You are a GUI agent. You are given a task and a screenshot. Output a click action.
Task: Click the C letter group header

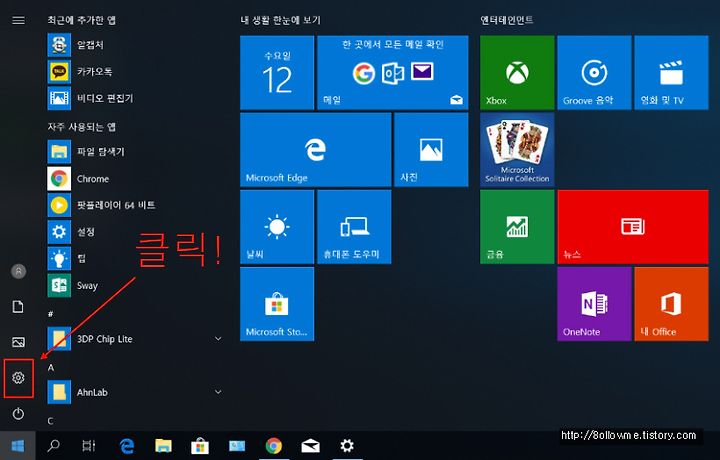click(x=51, y=421)
